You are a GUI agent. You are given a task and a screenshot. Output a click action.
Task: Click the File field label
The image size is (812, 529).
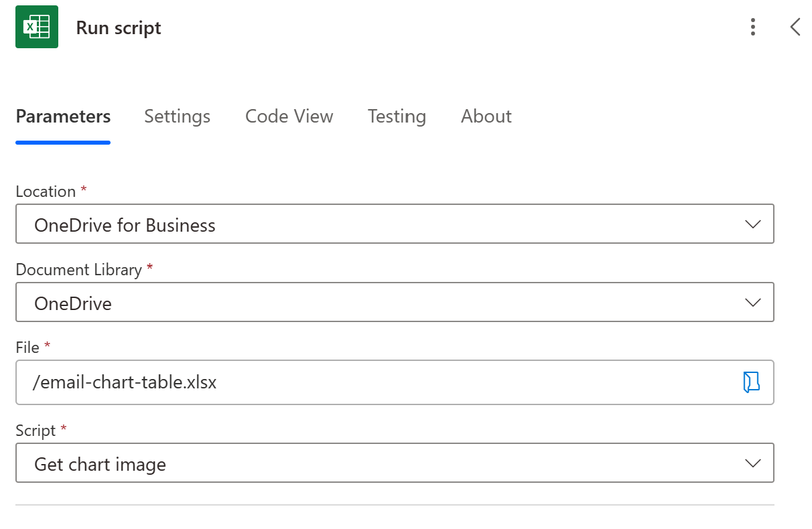(27, 348)
